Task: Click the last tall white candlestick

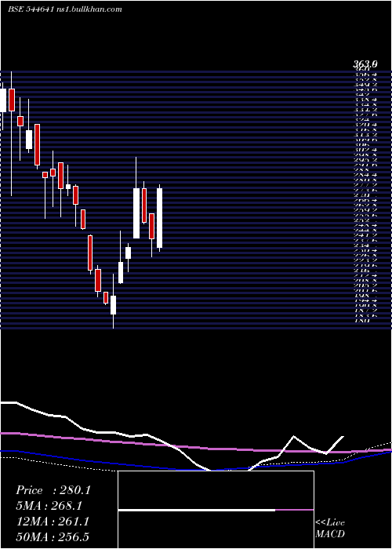Action: [x=160, y=218]
